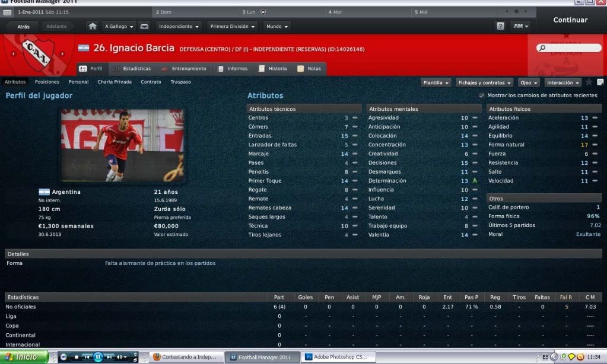Open the Posiciones sub-tab

click(x=47, y=82)
